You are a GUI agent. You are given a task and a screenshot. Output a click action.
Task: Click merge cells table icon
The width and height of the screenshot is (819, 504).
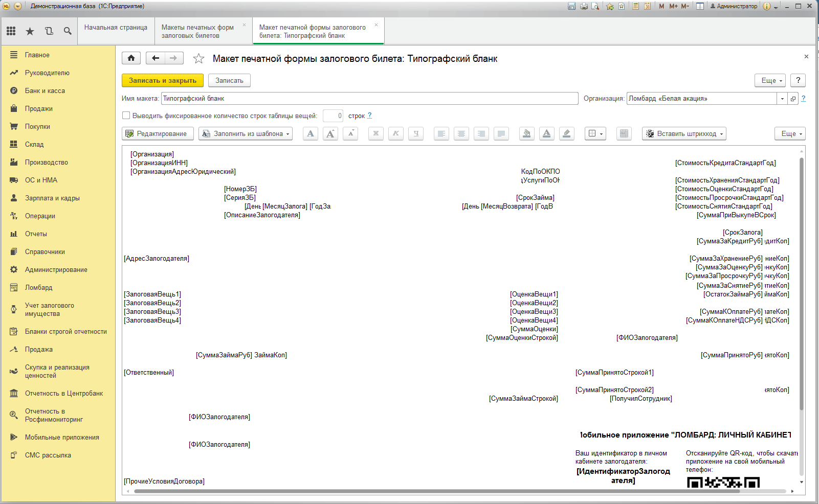(624, 133)
